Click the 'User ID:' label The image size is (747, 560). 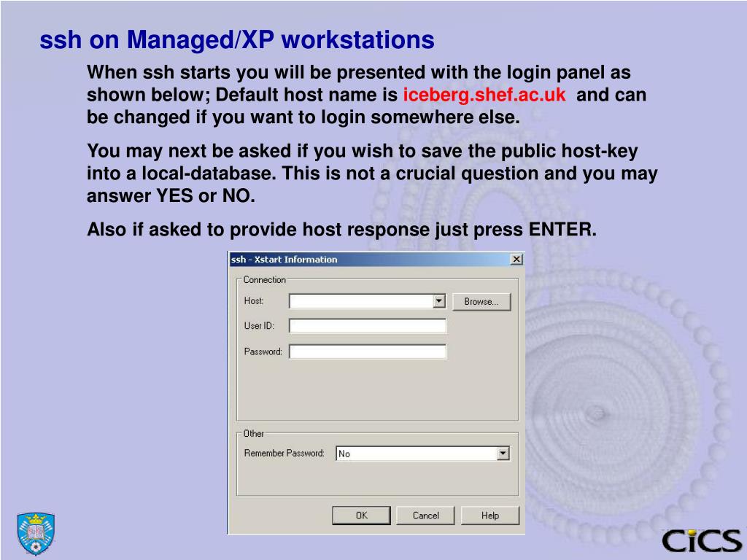point(259,326)
